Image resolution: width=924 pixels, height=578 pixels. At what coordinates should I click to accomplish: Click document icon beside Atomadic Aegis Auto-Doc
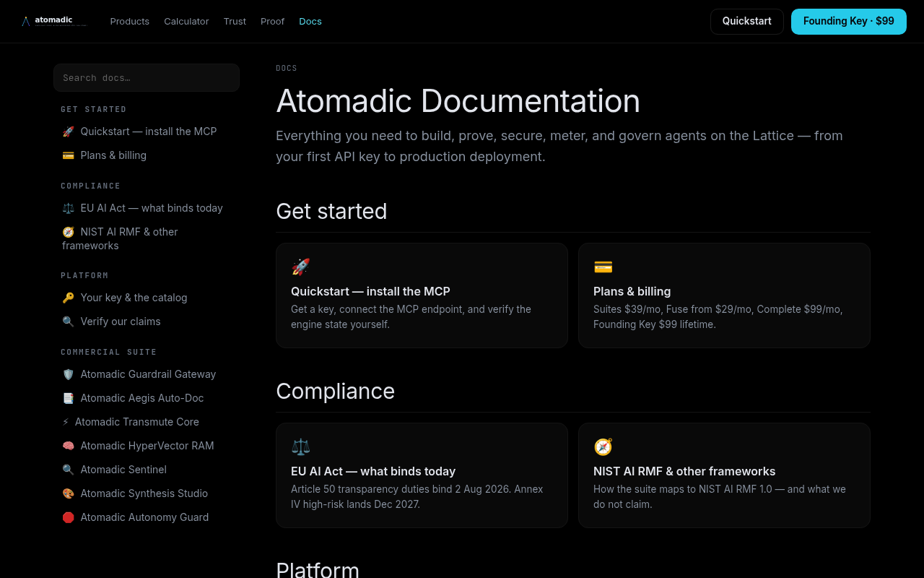coord(68,398)
